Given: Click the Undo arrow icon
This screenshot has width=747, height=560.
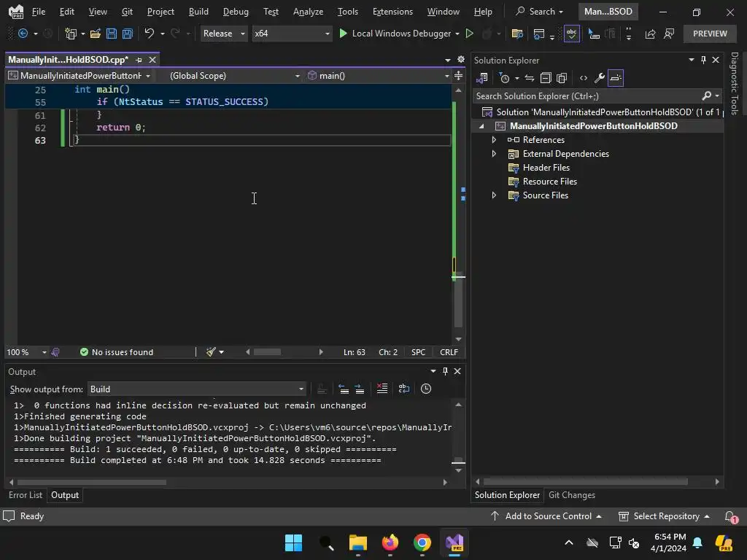Looking at the screenshot, I should [x=150, y=33].
